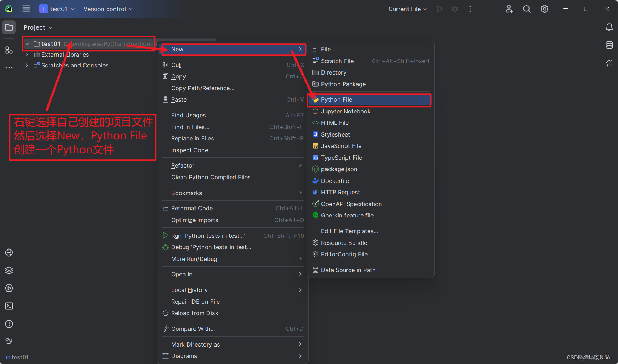This screenshot has height=364, width=618.
Task: Open Search Everywhere magnifier
Action: tap(527, 9)
